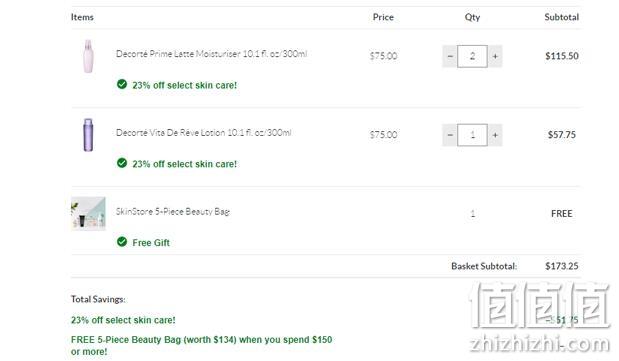Click green checkmark icon under Vita De Rêve Lotion
Screen dimensions: 619x361
click(122, 163)
